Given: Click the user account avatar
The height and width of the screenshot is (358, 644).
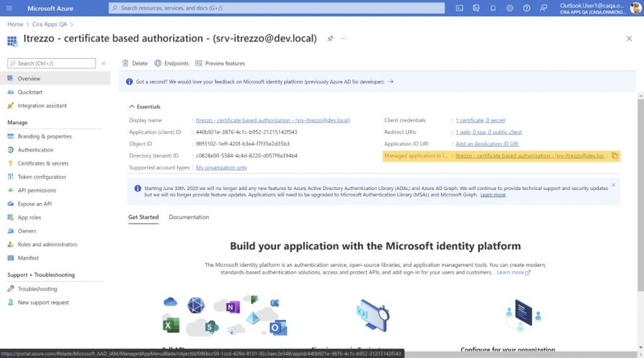Looking at the screenshot, I should point(636,8).
